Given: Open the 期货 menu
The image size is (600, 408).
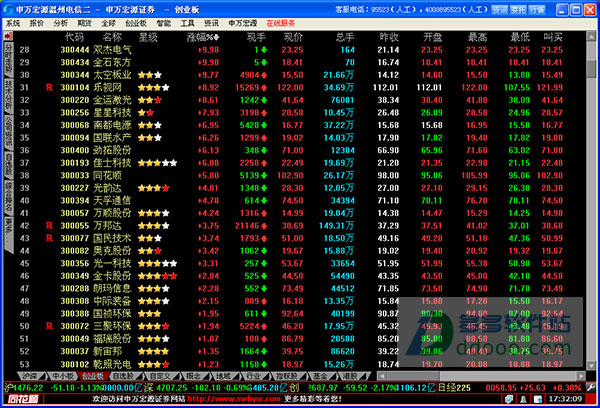Looking at the screenshot, I should pyautogui.click(x=85, y=23).
